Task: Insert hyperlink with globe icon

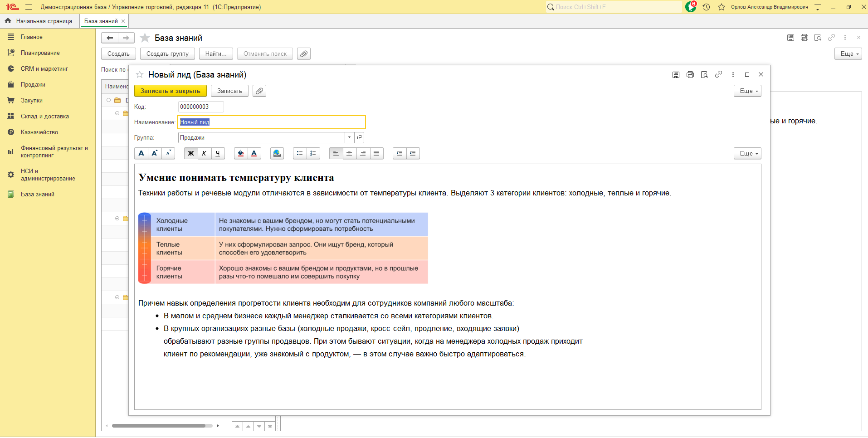Action: [x=277, y=153]
